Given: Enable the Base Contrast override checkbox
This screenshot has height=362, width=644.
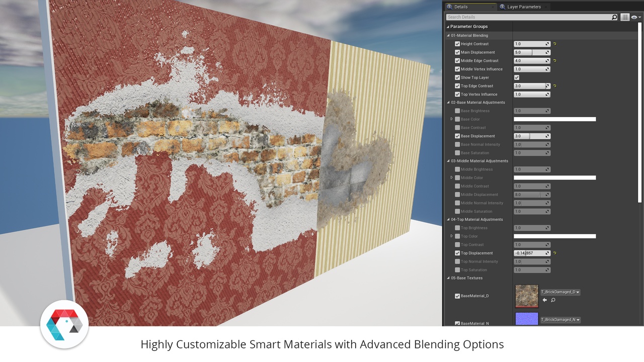Looking at the screenshot, I should pos(457,128).
